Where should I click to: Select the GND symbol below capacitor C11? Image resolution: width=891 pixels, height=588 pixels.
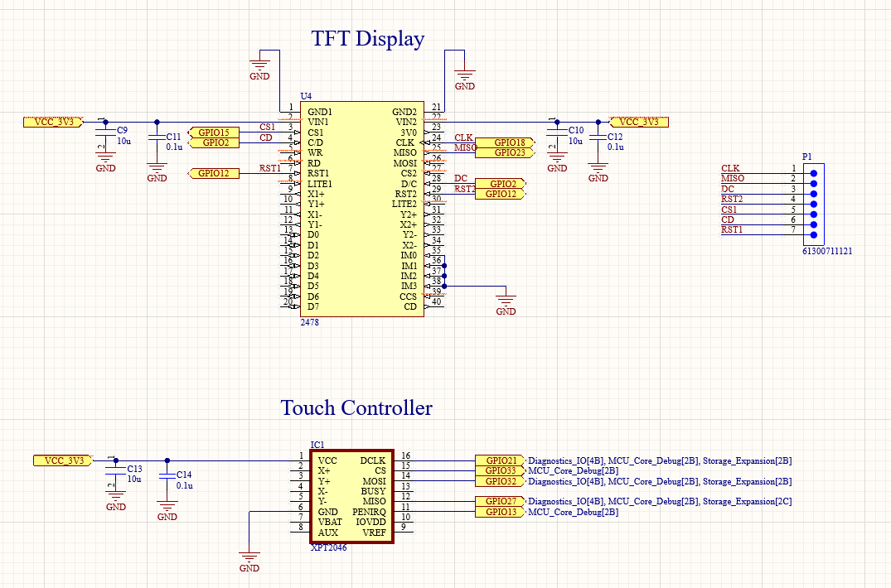[157, 173]
